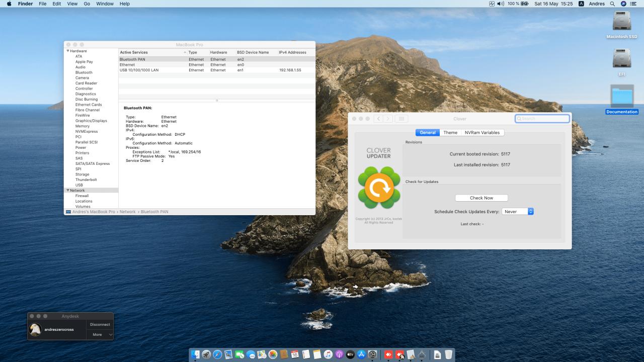
Task: Open Schedule Check Updates dropdown showing Never
Action: 517,212
